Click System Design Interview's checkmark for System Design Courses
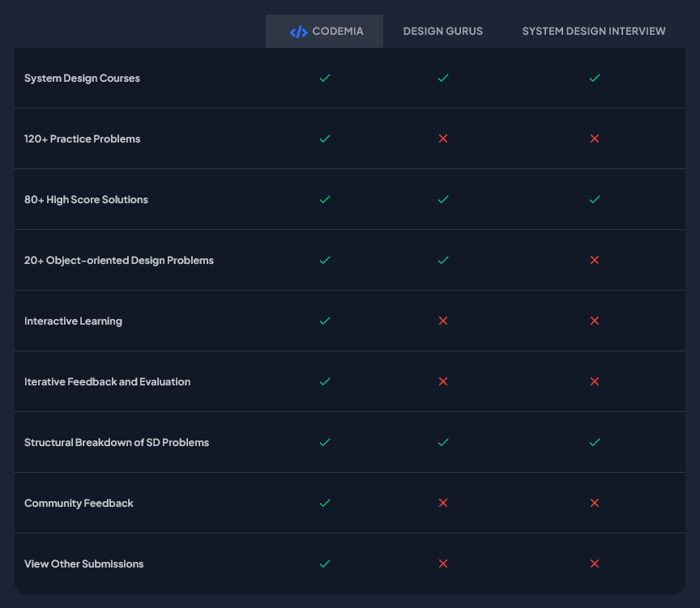Image resolution: width=700 pixels, height=608 pixels. [595, 79]
